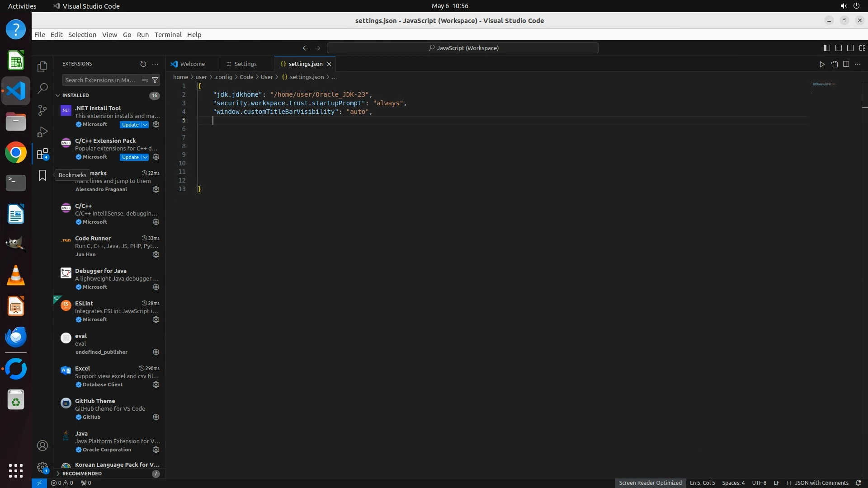This screenshot has height=488, width=868.
Task: Toggle the primary side bar layout button
Action: [x=826, y=48]
